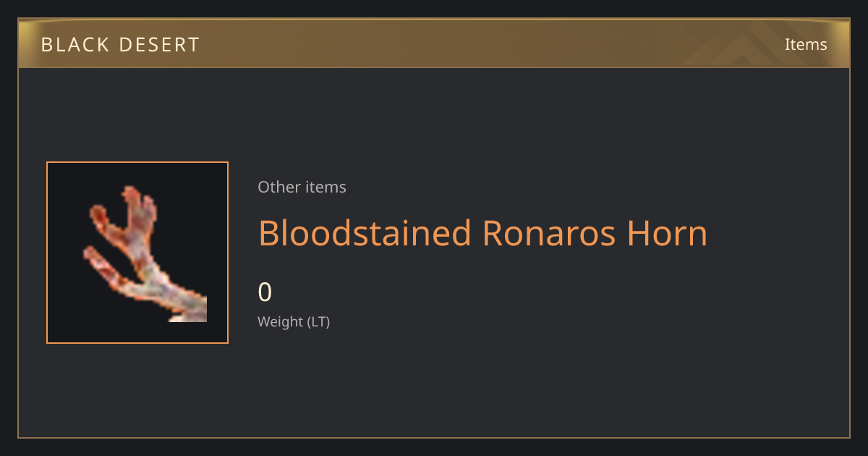The width and height of the screenshot is (868, 456).
Task: Open the Items link in the header
Action: (806, 44)
